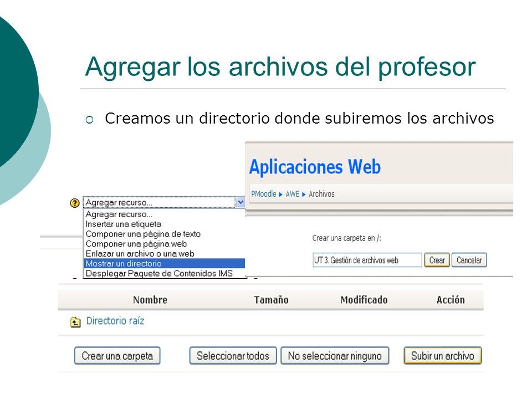532x399 pixels.
Task: Click the Directorio raíz folder icon
Action: [x=75, y=321]
